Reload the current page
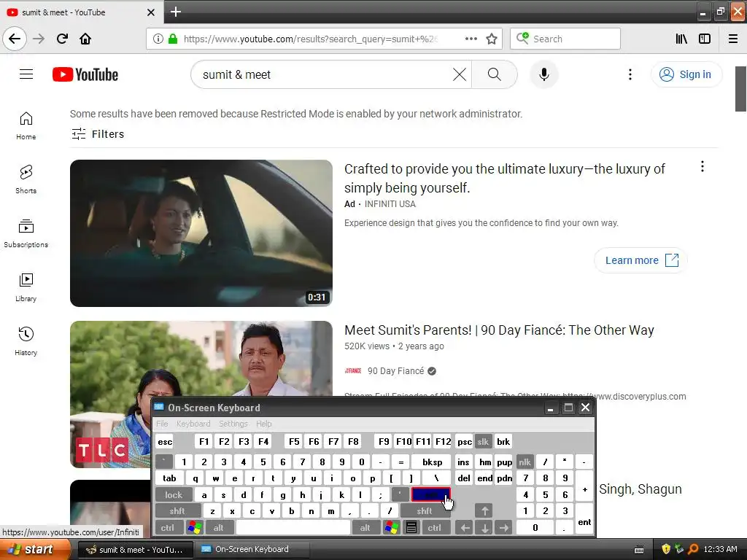 pyautogui.click(x=62, y=39)
